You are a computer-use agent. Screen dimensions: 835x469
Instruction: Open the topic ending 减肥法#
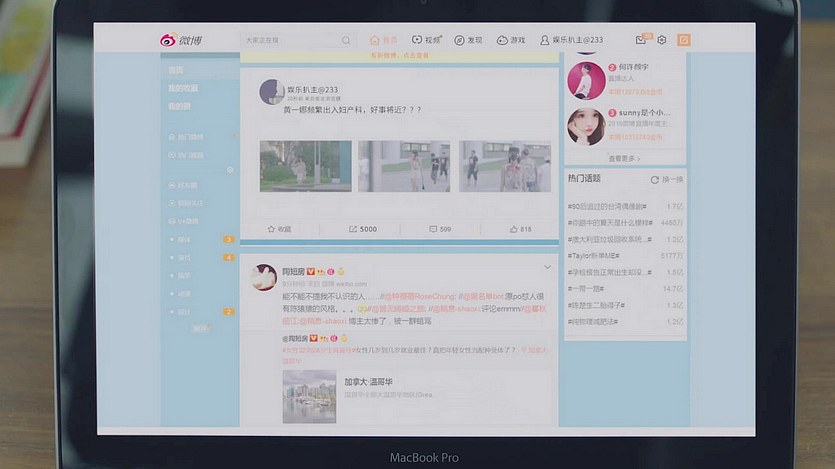(x=593, y=322)
